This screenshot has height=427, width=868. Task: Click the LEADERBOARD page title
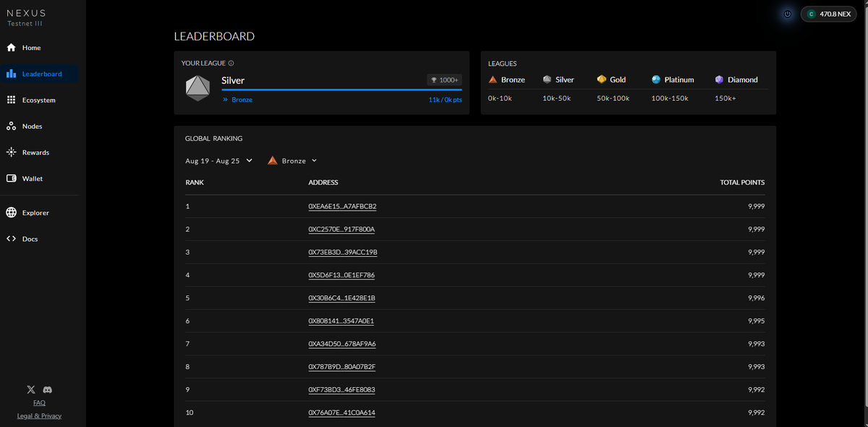[214, 36]
